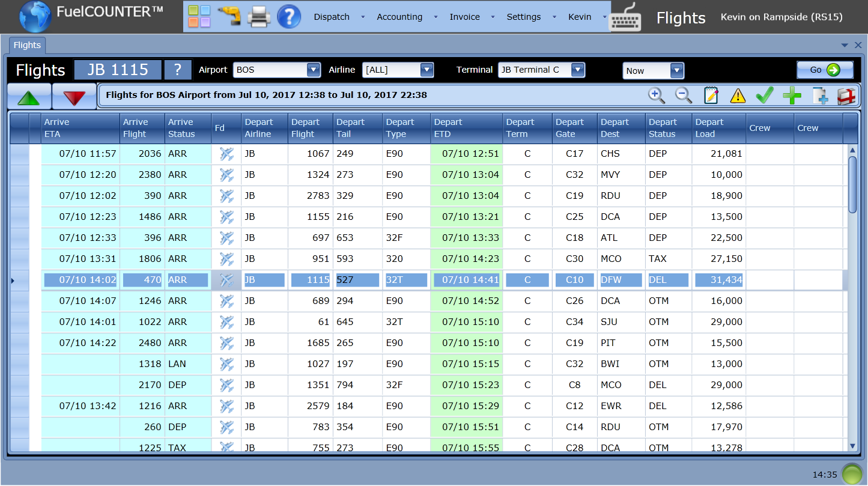
Task: Click the plane icon for flight 951
Action: [226, 259]
